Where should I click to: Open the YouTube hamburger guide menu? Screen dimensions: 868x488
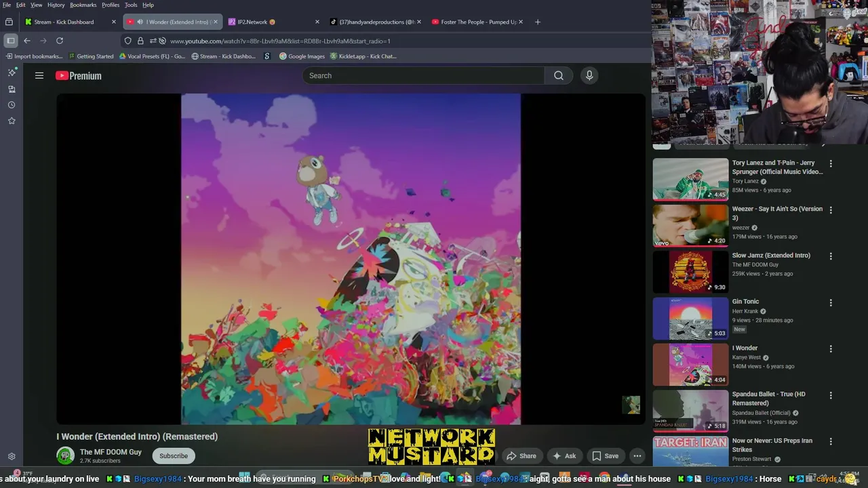(x=39, y=76)
